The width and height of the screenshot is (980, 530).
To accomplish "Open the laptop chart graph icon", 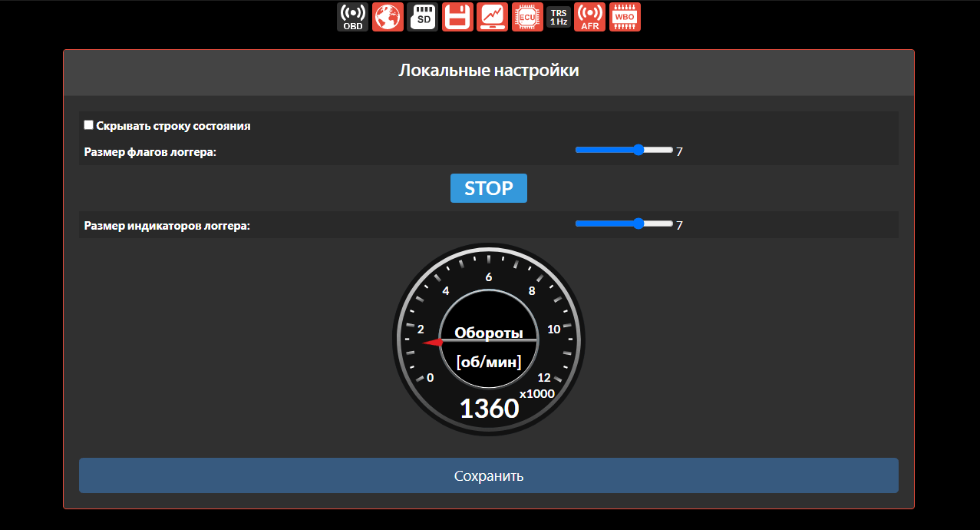I will pos(492,17).
